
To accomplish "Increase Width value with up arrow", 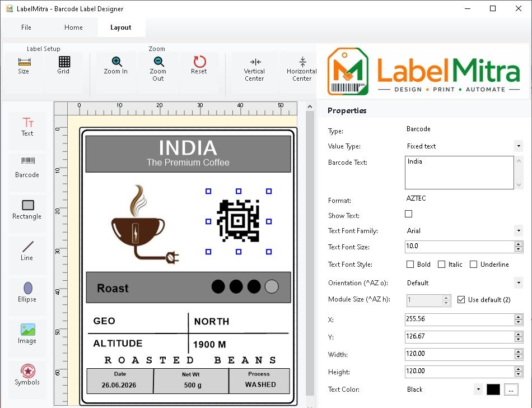I will (518, 351).
